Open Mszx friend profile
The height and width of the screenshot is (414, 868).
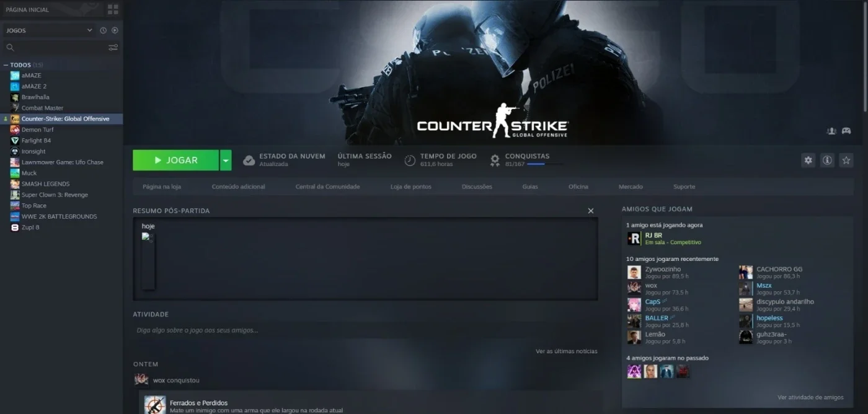[x=764, y=286]
